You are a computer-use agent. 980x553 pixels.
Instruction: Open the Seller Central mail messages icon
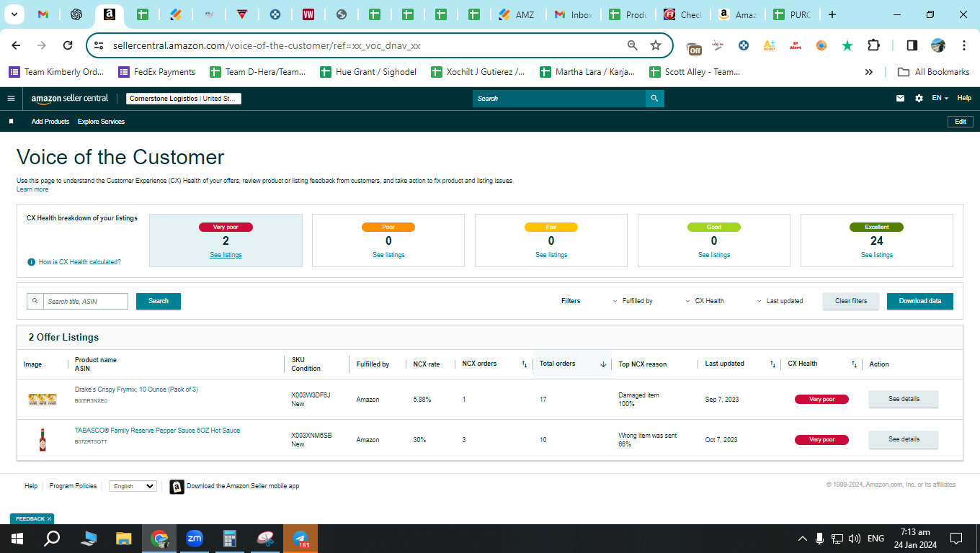(900, 99)
